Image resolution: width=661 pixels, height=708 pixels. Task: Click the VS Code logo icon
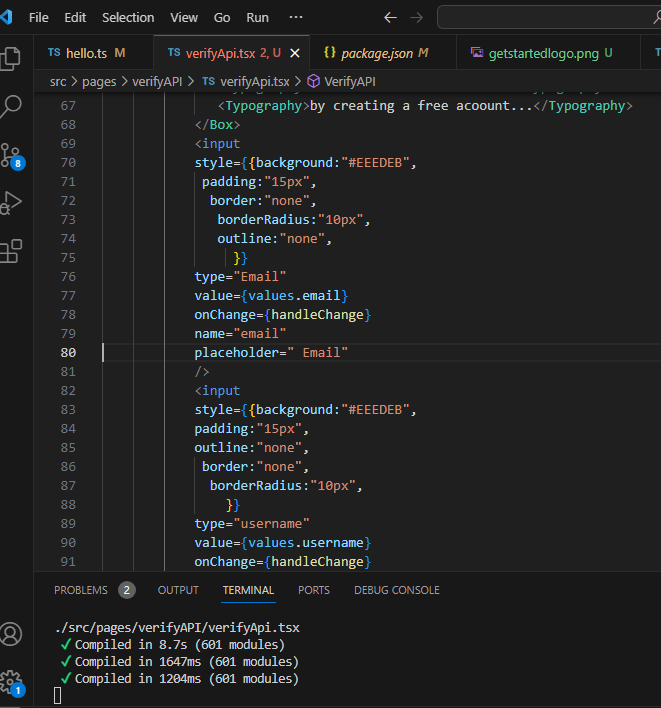(6, 17)
